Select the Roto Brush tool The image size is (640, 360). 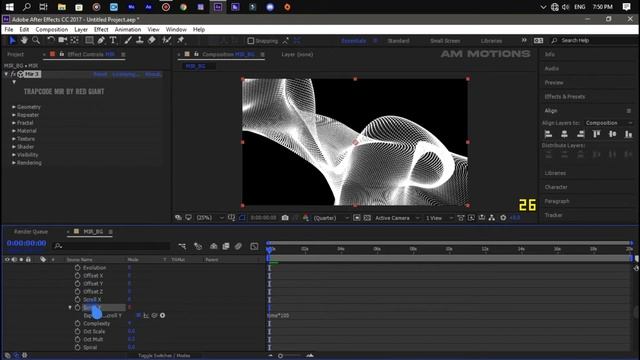point(167,40)
